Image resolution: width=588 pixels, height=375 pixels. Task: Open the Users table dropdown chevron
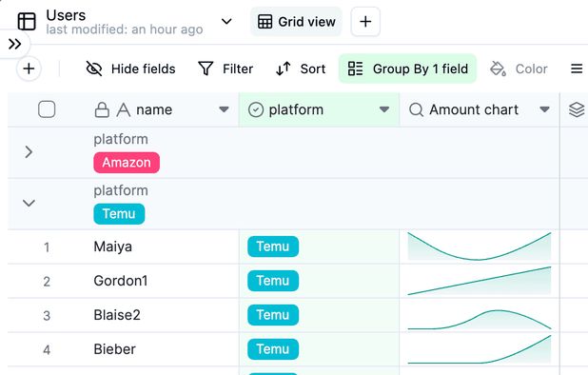226,21
